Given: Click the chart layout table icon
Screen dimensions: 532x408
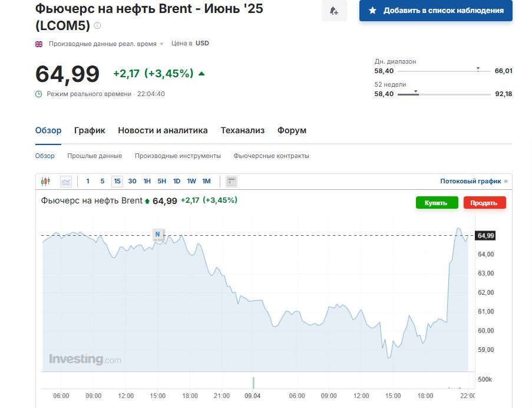Looking at the screenshot, I should (x=232, y=182).
